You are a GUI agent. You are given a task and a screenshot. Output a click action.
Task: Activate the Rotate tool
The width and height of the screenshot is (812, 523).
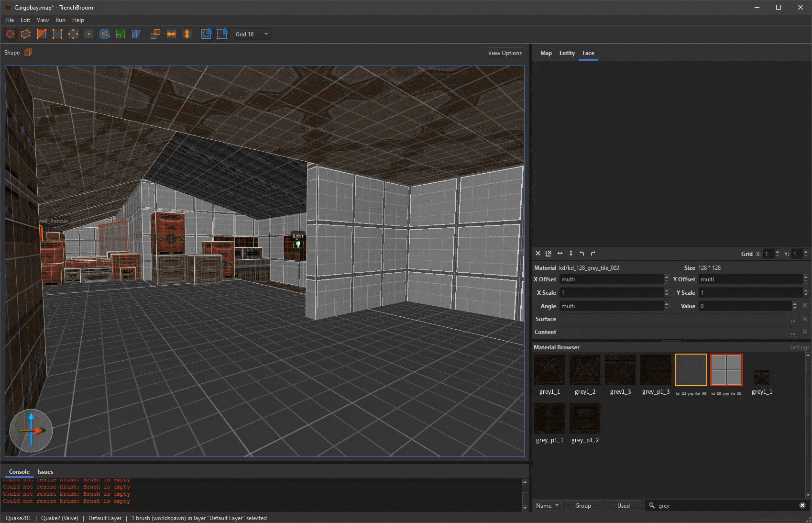coord(105,34)
